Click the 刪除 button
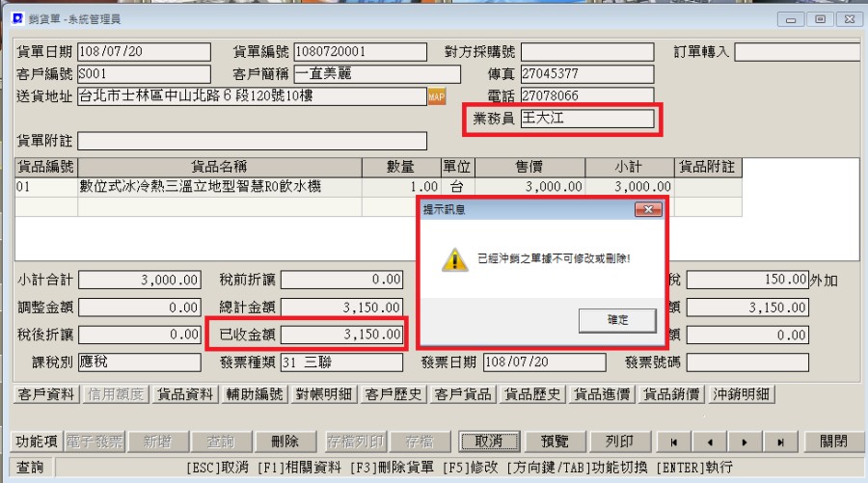868x483 pixels. (x=285, y=442)
